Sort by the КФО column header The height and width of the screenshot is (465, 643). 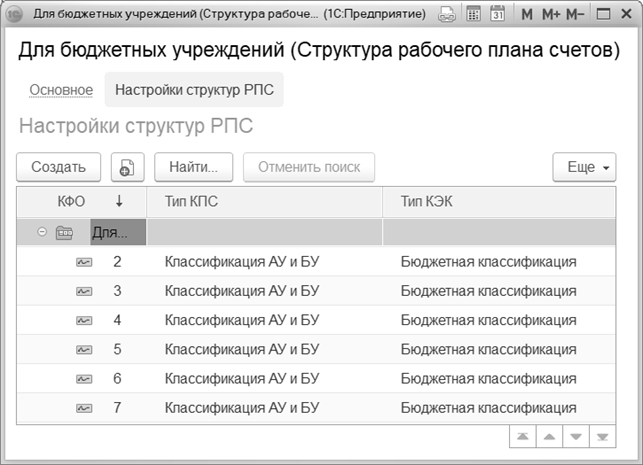pyautogui.click(x=72, y=201)
